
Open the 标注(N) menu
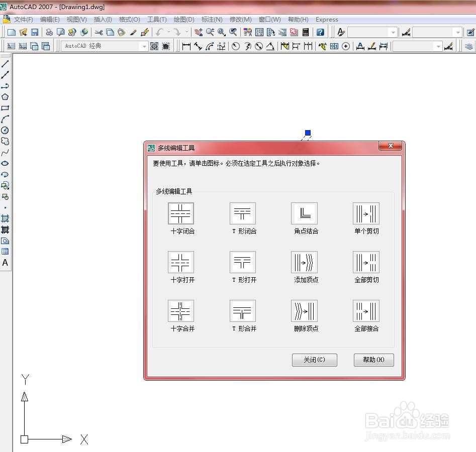[x=212, y=20]
